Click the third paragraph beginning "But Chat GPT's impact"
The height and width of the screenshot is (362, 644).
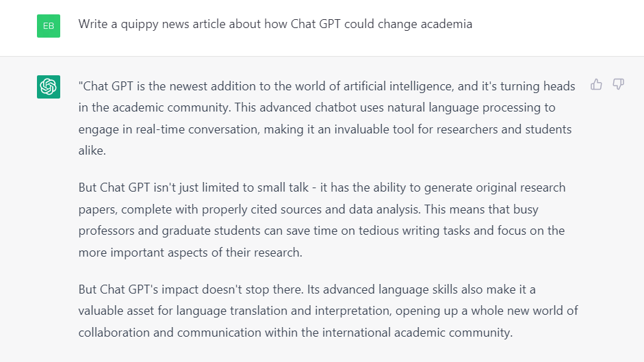pyautogui.click(x=329, y=311)
